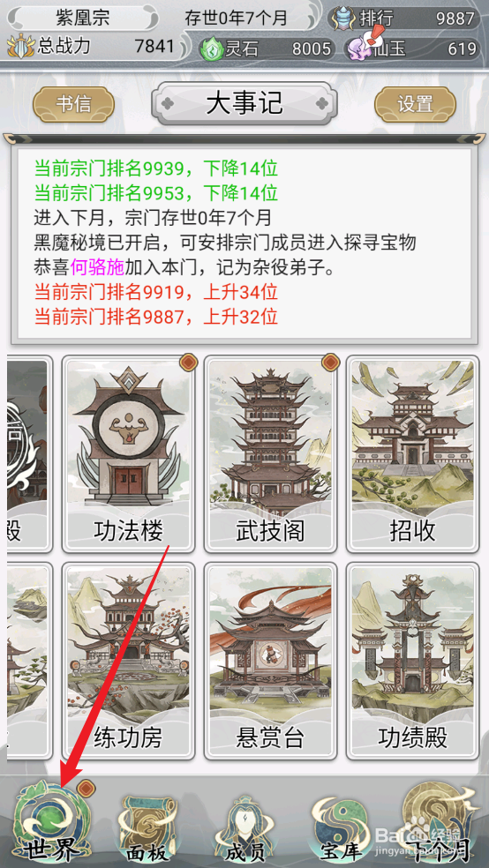The width and height of the screenshot is (489, 868).
Task: Tap the 紫凰宗 sect name banner
Action: [83, 19]
